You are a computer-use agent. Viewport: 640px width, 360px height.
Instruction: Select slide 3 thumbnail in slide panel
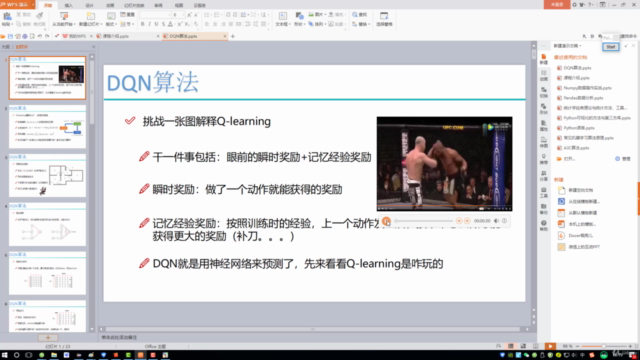click(x=47, y=176)
